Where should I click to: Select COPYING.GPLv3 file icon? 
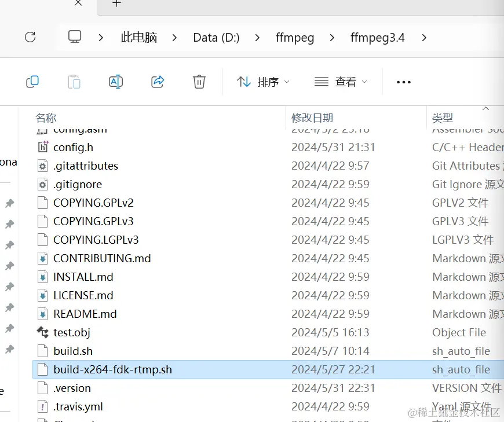[x=43, y=221]
